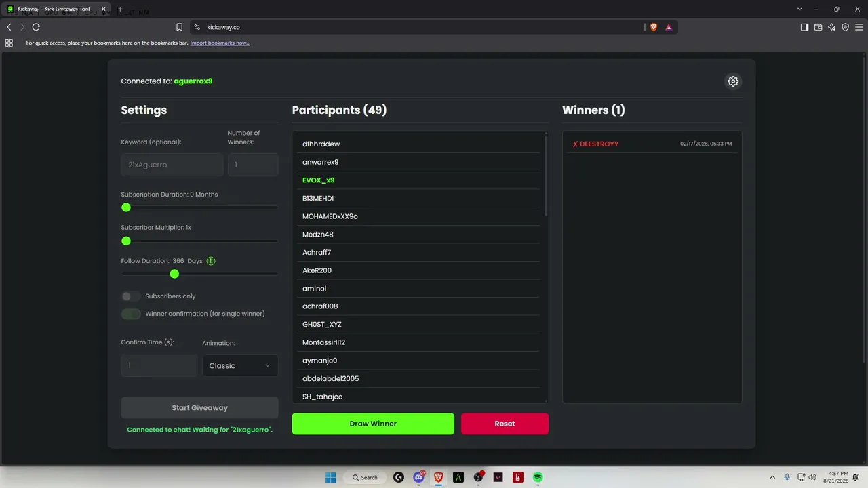Reload the kickaway.co page
The image size is (868, 488).
coord(36,27)
